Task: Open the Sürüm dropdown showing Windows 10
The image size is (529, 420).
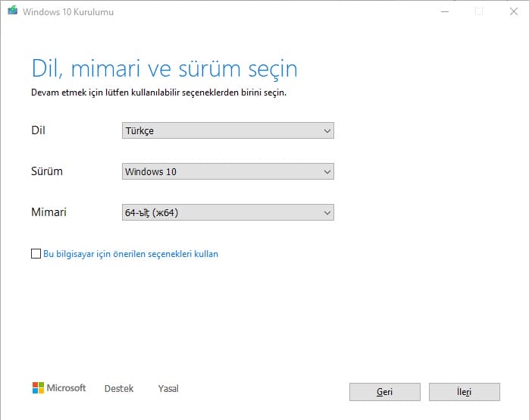Action: [x=227, y=172]
